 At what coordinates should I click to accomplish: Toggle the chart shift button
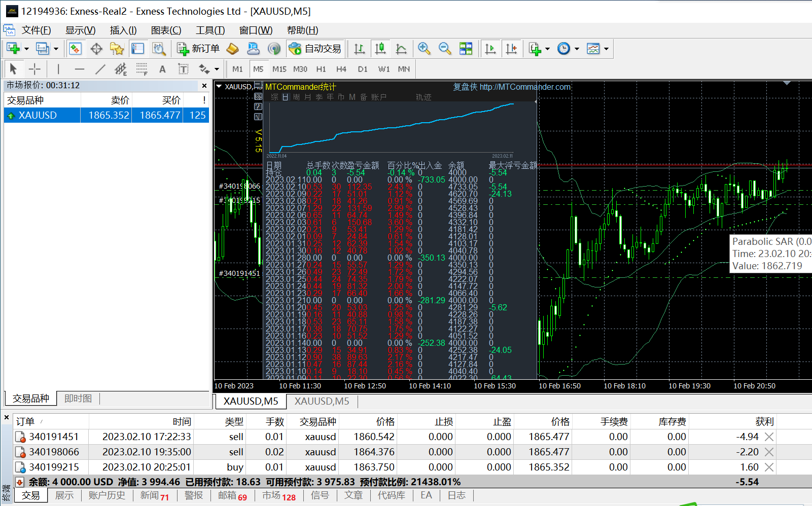pos(511,49)
